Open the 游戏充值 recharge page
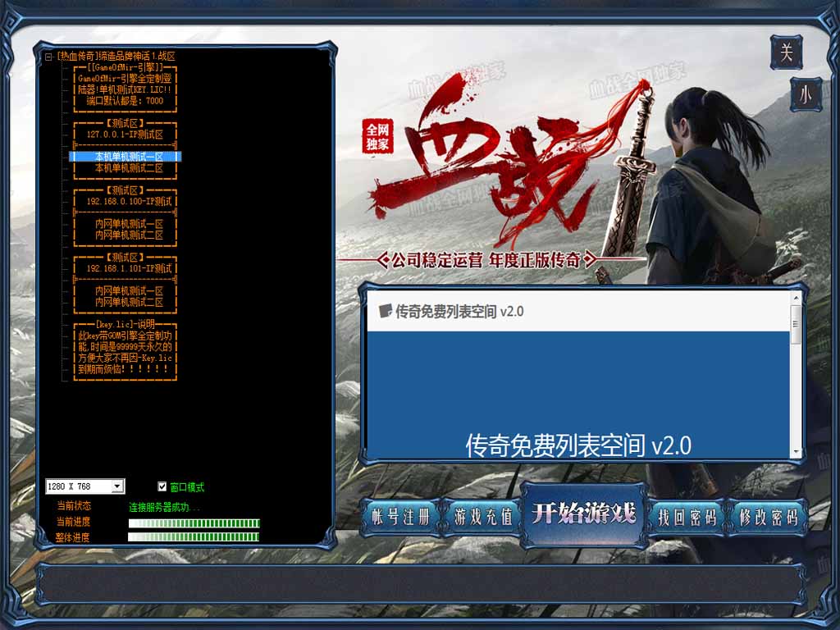This screenshot has height=630, width=840. pyautogui.click(x=483, y=518)
